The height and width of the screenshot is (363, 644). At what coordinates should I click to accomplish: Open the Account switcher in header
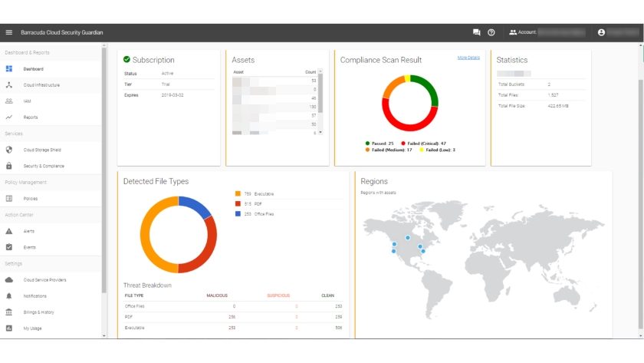pos(547,32)
